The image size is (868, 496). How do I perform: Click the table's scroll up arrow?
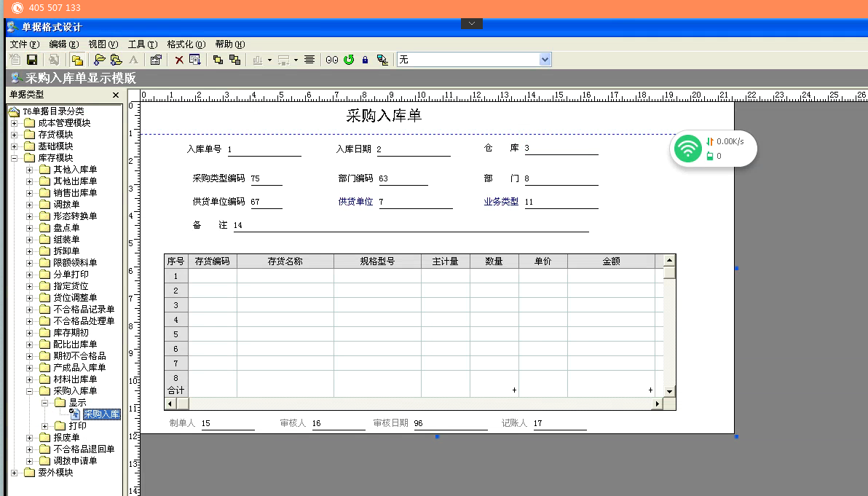coord(669,260)
